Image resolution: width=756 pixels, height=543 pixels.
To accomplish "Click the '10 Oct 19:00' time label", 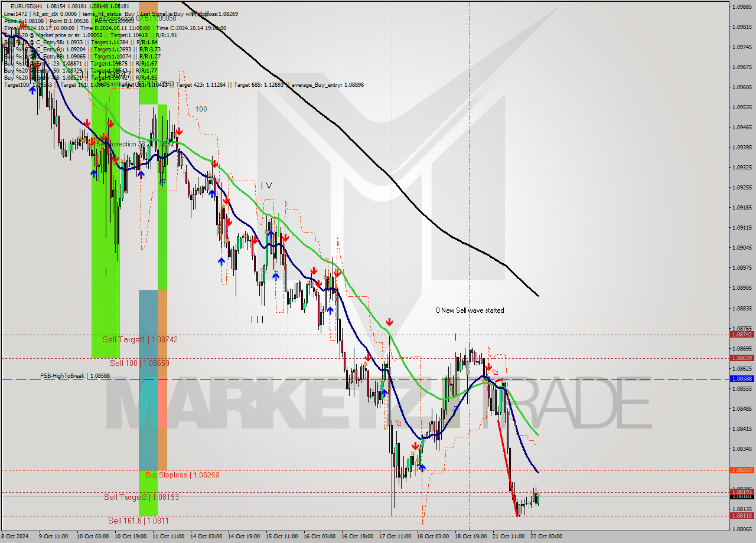I will click(x=129, y=537).
